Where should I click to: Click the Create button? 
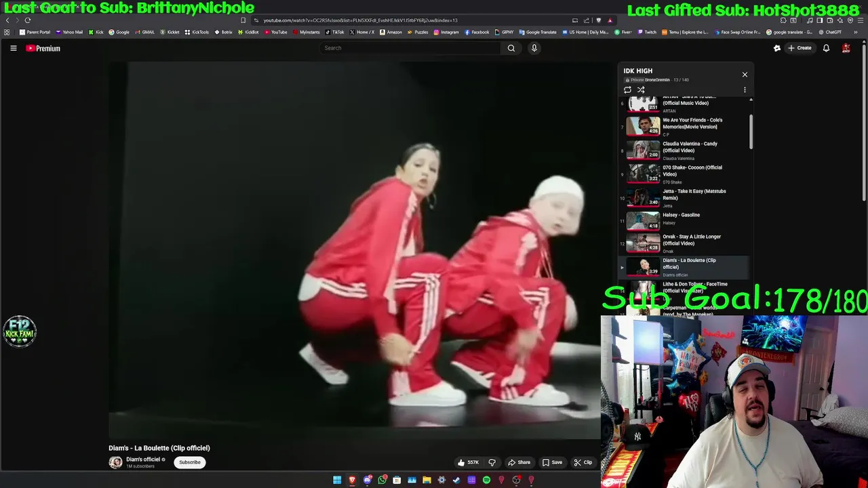click(x=800, y=48)
